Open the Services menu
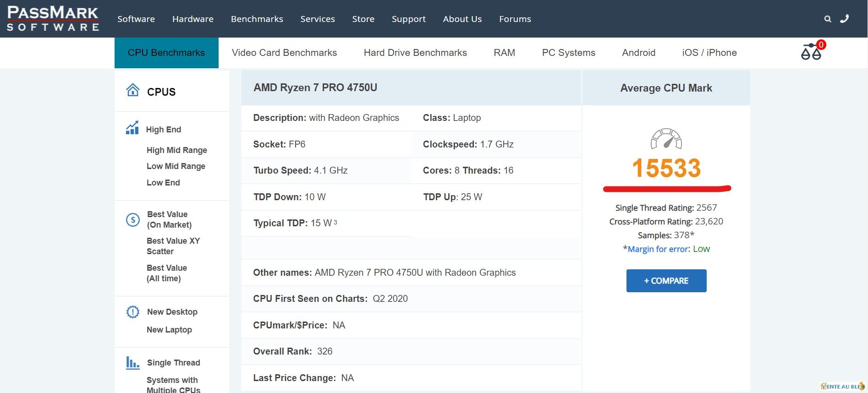Viewport: 868px width, 393px height. pos(318,19)
